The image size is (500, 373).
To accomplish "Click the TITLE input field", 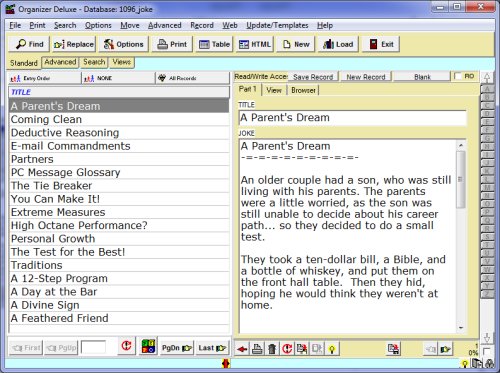I will [352, 118].
